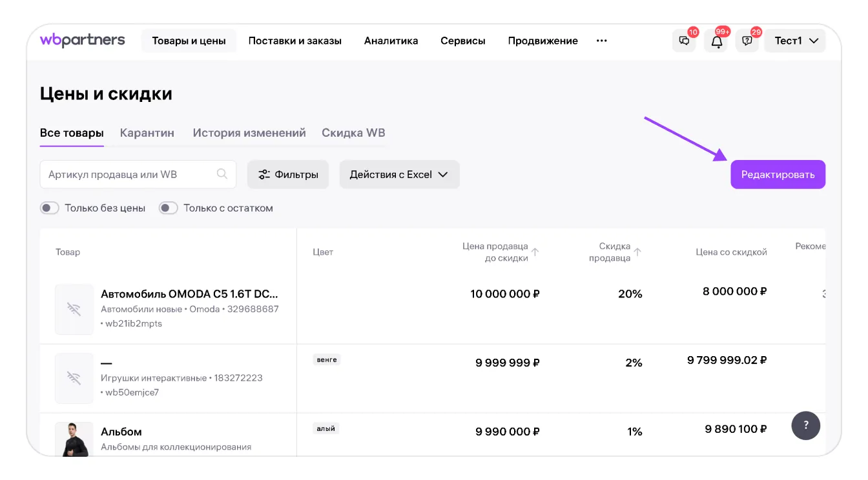The width and height of the screenshot is (868, 480).
Task: Open the three-dots more menu
Action: tap(601, 41)
